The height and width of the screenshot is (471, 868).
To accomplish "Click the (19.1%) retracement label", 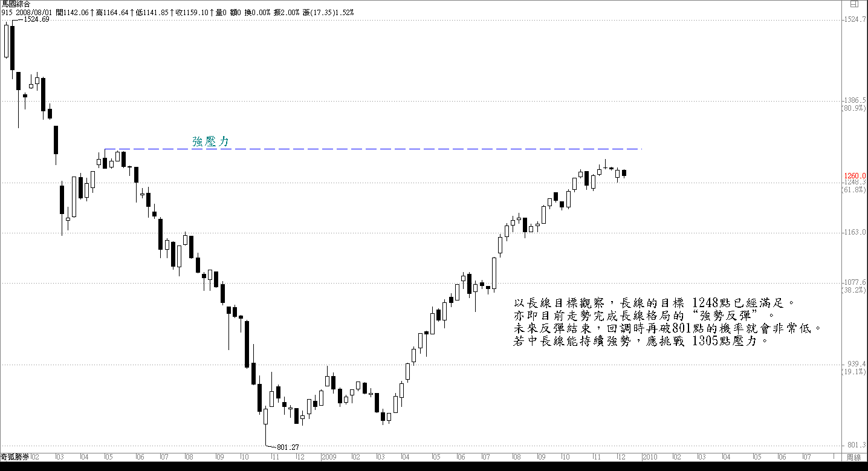I will coord(853,372).
